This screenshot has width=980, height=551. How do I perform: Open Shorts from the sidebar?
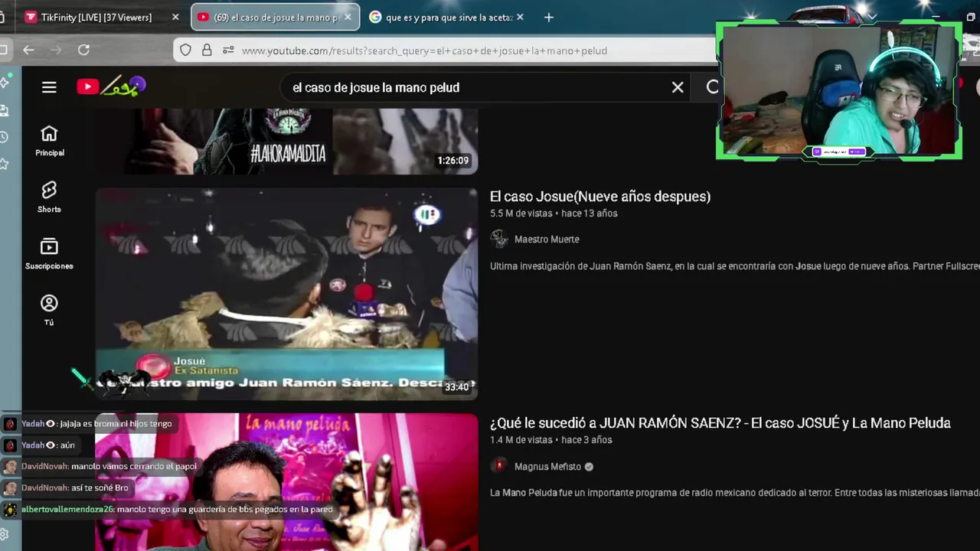pyautogui.click(x=49, y=197)
